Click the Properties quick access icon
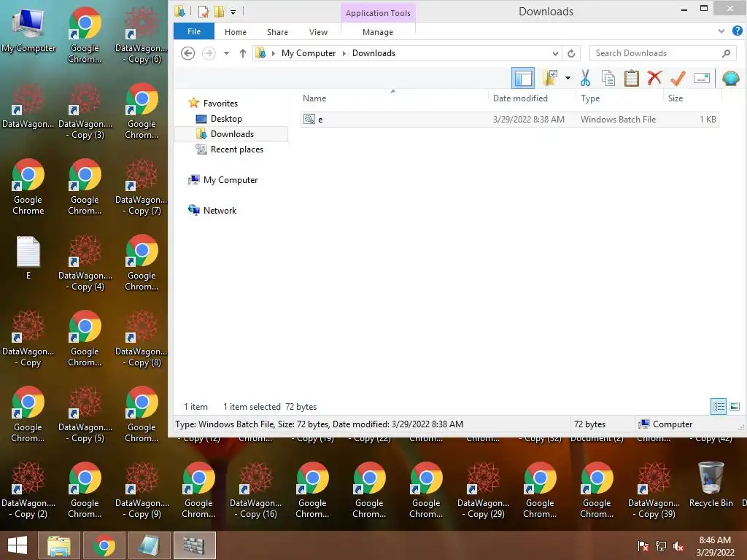 coord(204,12)
